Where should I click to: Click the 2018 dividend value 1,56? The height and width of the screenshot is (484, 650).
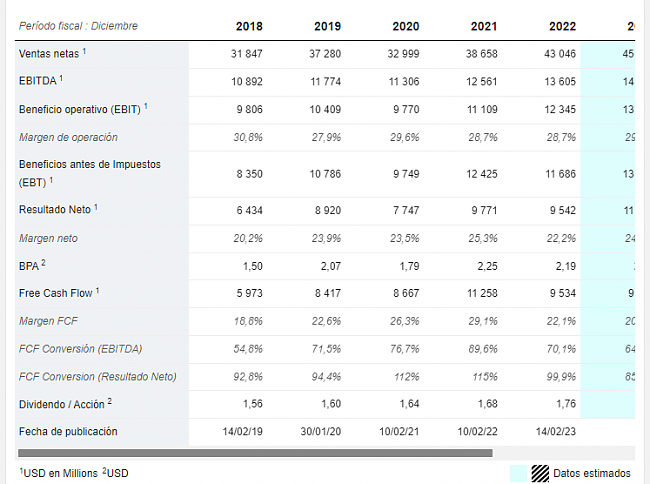(253, 404)
